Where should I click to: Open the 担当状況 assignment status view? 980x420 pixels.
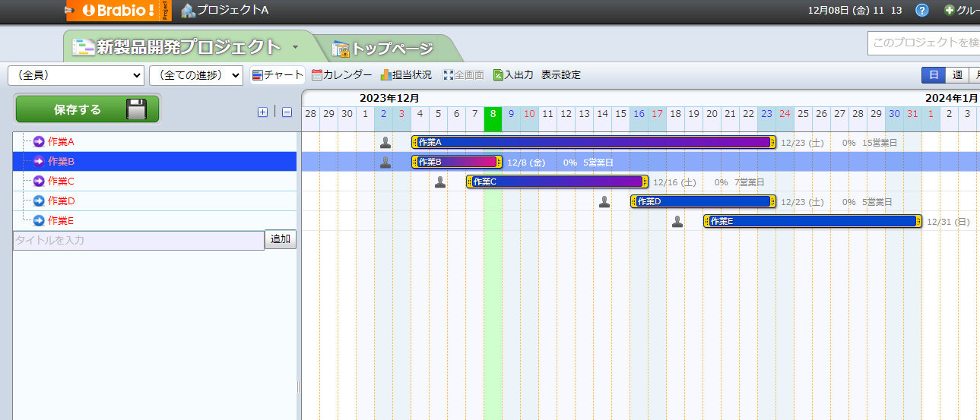406,75
